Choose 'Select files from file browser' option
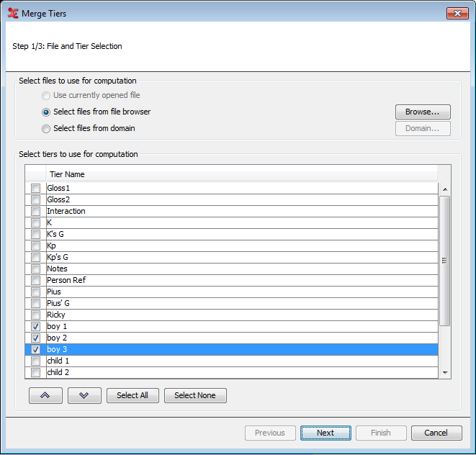Screen dimensions: 476x455 (x=46, y=112)
